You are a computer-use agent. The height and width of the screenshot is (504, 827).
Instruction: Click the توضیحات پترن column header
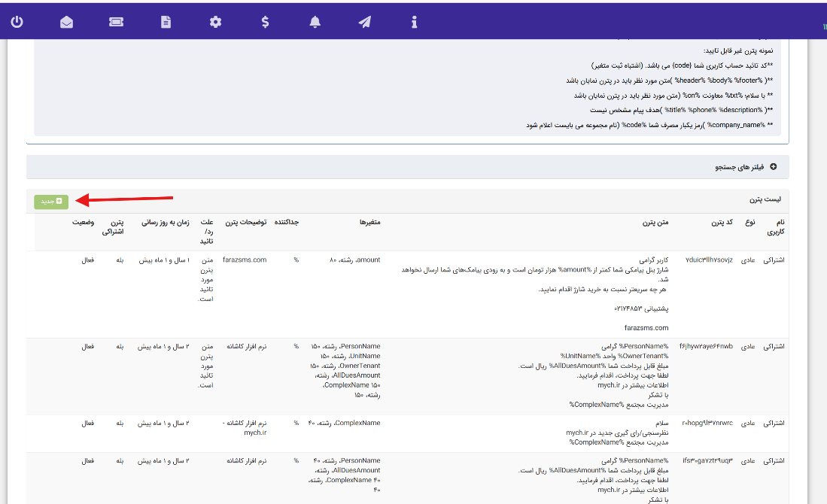coord(246,223)
